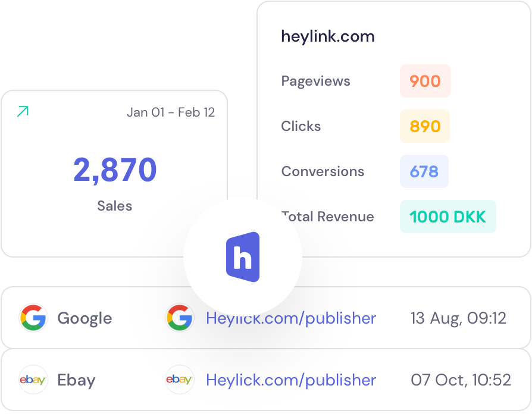Expand the Ebay row details
The width and height of the screenshot is (532, 420).
click(266, 380)
